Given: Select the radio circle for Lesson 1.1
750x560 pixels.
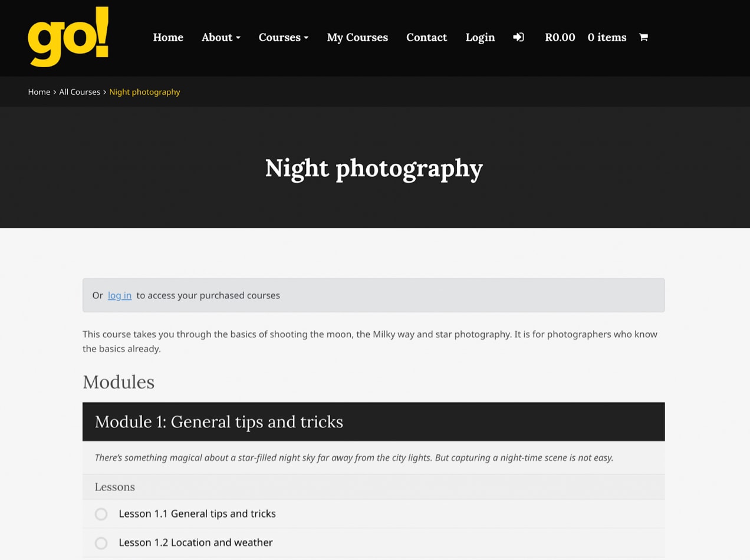Looking at the screenshot, I should pyautogui.click(x=101, y=514).
